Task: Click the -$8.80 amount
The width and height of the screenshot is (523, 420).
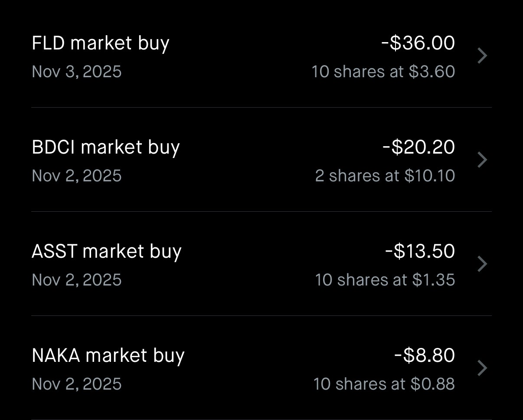Action: click(x=425, y=355)
